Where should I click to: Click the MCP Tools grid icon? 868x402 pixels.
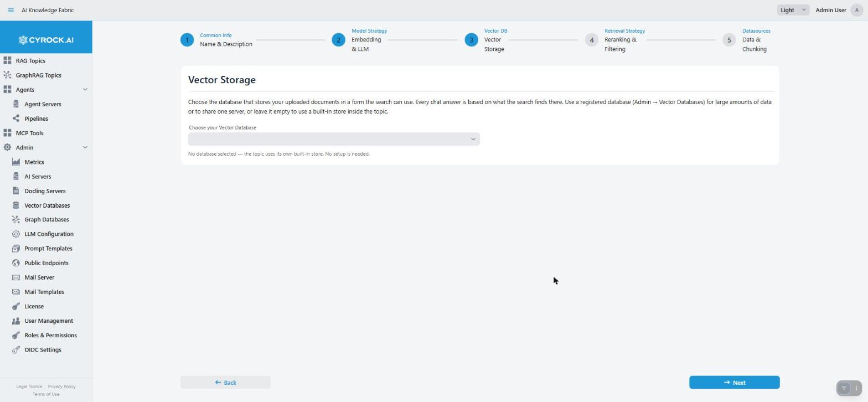pyautogui.click(x=7, y=133)
